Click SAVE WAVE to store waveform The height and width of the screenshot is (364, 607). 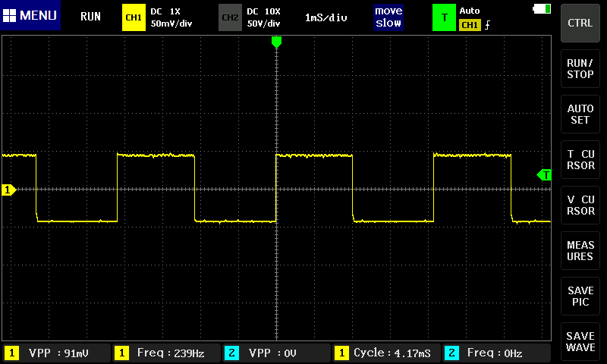[580, 342]
